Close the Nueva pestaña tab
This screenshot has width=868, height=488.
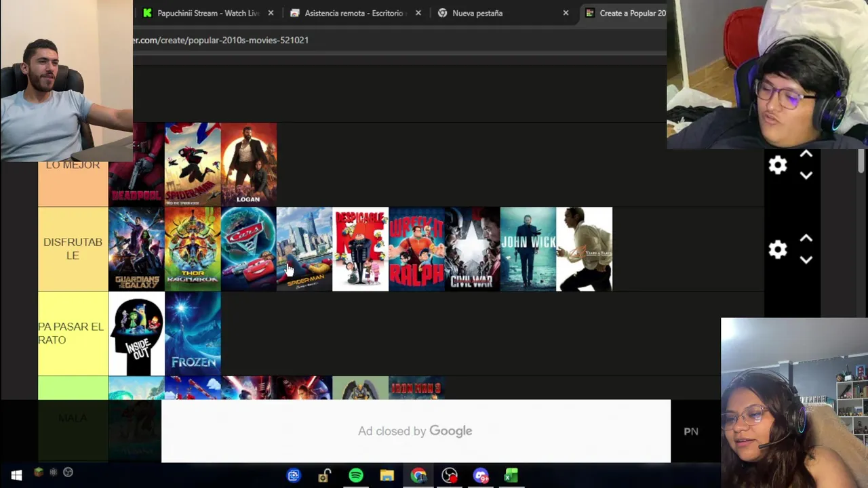[566, 13]
